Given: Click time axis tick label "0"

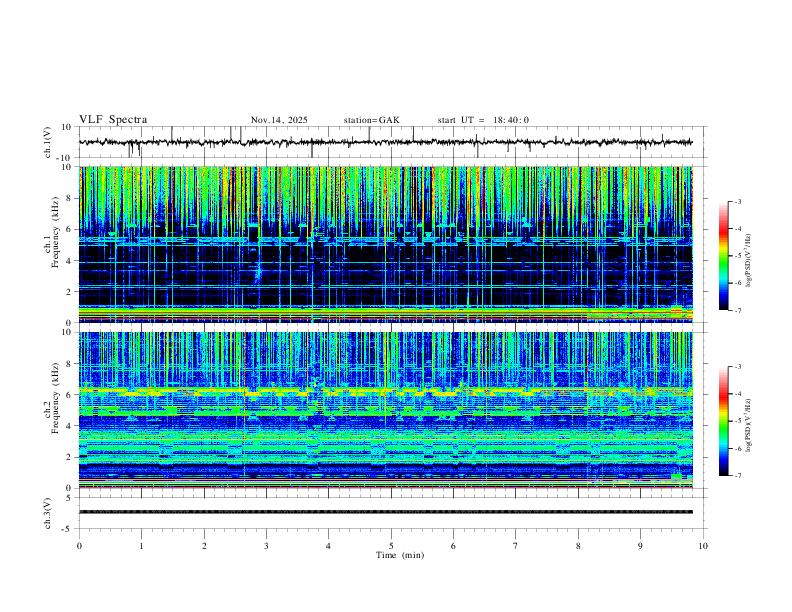Looking at the screenshot, I should click(x=79, y=546).
